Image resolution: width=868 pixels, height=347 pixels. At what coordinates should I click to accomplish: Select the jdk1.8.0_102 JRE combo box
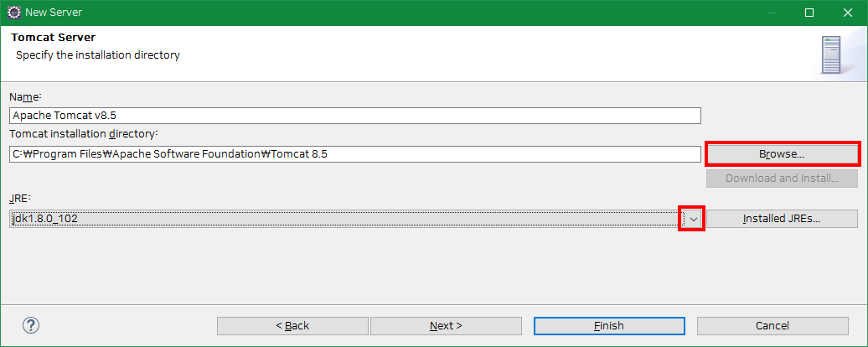pos(355,219)
